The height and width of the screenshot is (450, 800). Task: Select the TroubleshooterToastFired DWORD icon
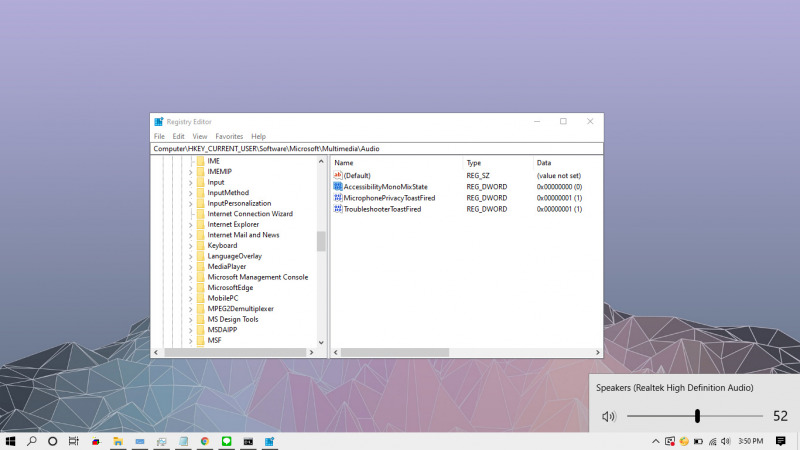(x=337, y=209)
